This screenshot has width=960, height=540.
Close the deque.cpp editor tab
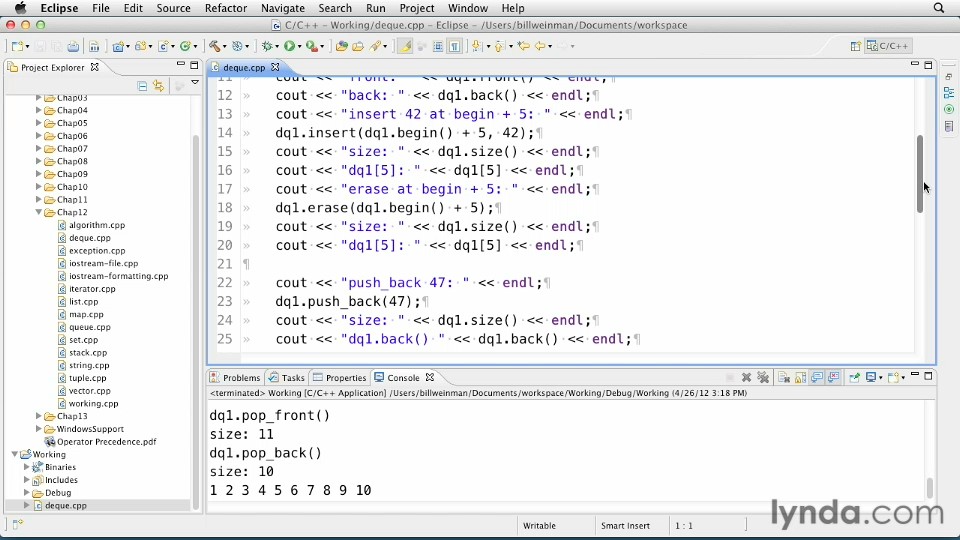click(275, 67)
